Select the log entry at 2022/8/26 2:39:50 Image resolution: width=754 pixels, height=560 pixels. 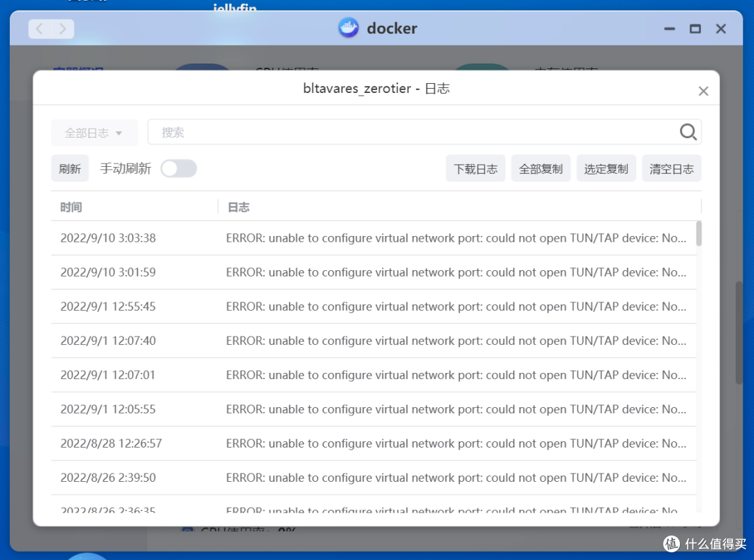point(374,477)
